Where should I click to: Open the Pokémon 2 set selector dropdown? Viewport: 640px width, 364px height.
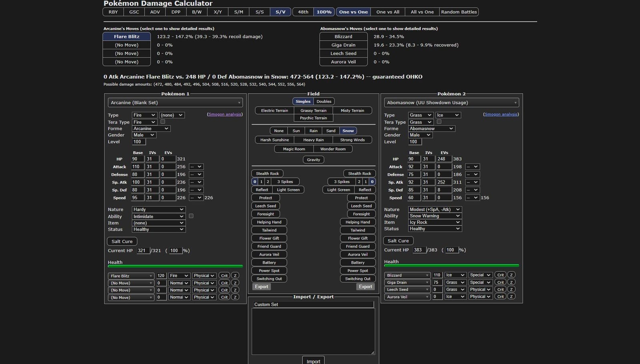pyautogui.click(x=451, y=102)
